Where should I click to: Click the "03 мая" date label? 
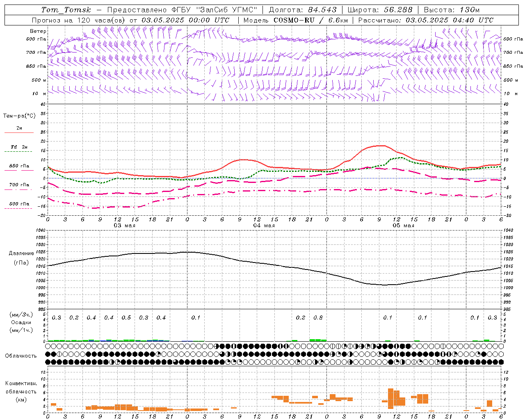(x=125, y=225)
